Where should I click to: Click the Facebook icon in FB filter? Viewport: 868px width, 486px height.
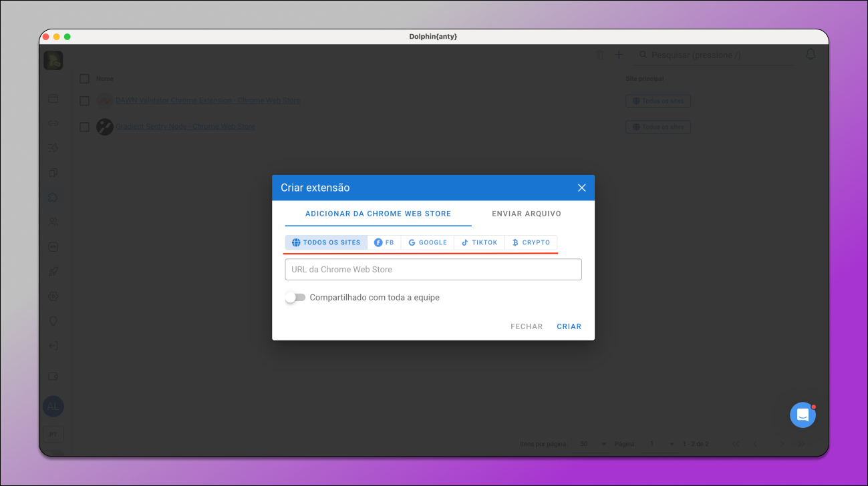pyautogui.click(x=378, y=242)
